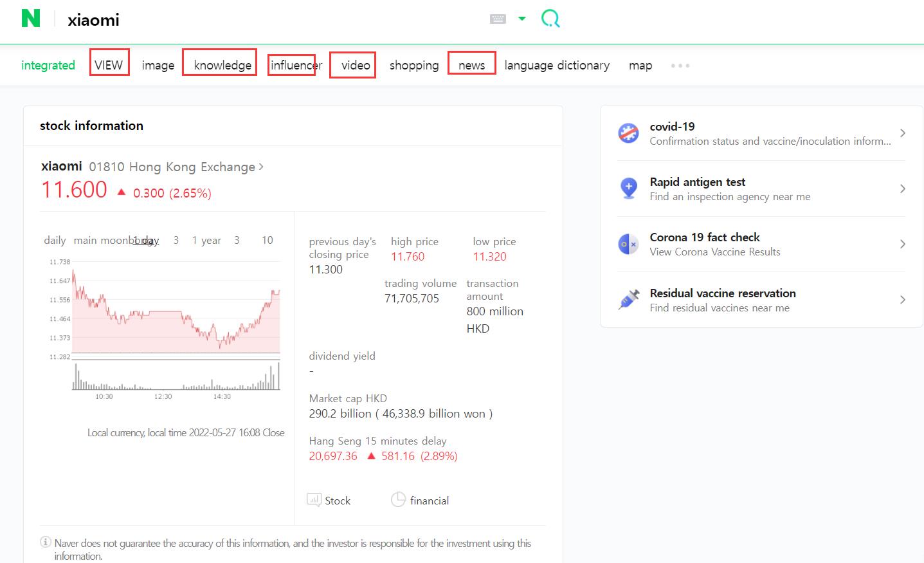Expand the covid-19 row chevron

point(903,133)
